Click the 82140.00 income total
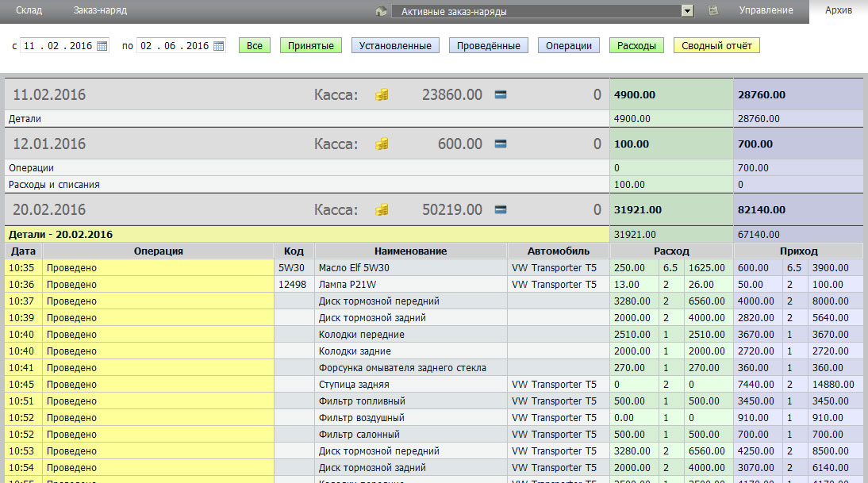The width and height of the screenshot is (868, 483). (x=761, y=209)
